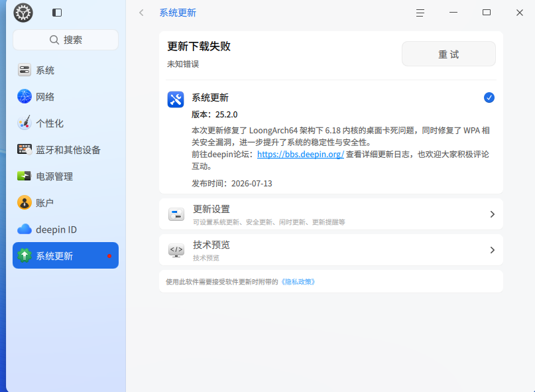This screenshot has width=535, height=392.
Task: Toggle the sidebar collapse icon
Action: 57,13
